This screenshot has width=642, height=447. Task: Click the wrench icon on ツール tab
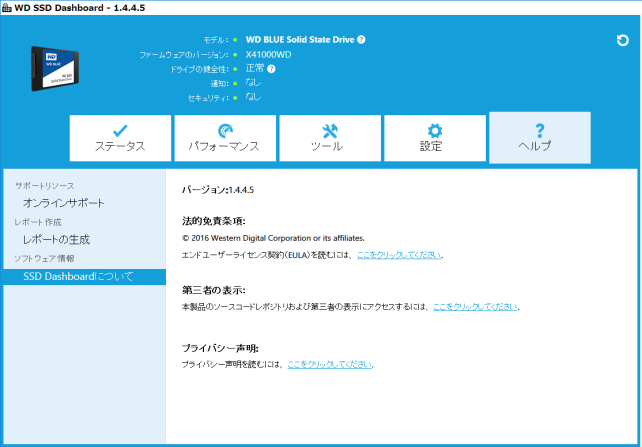(330, 131)
